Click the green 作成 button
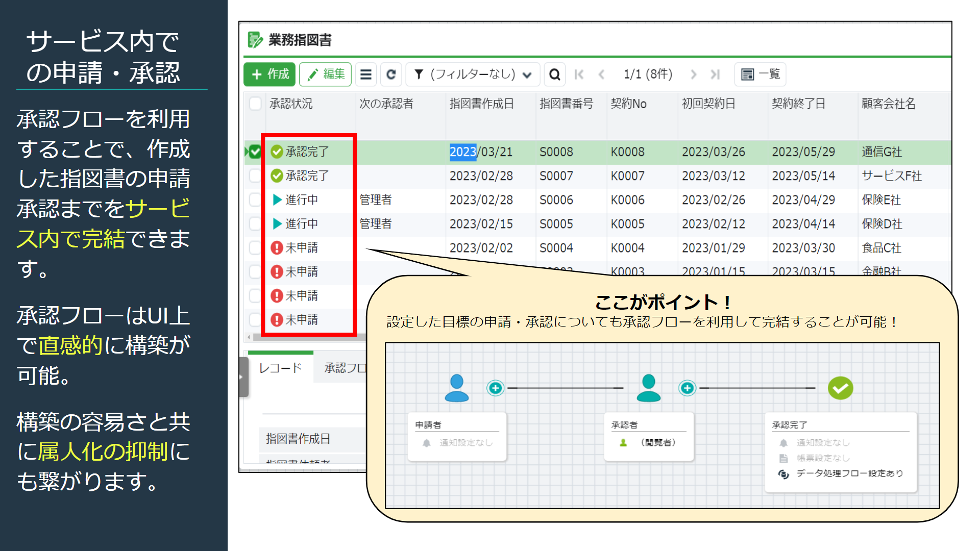Screen dimensions: 980x551 pyautogui.click(x=271, y=74)
